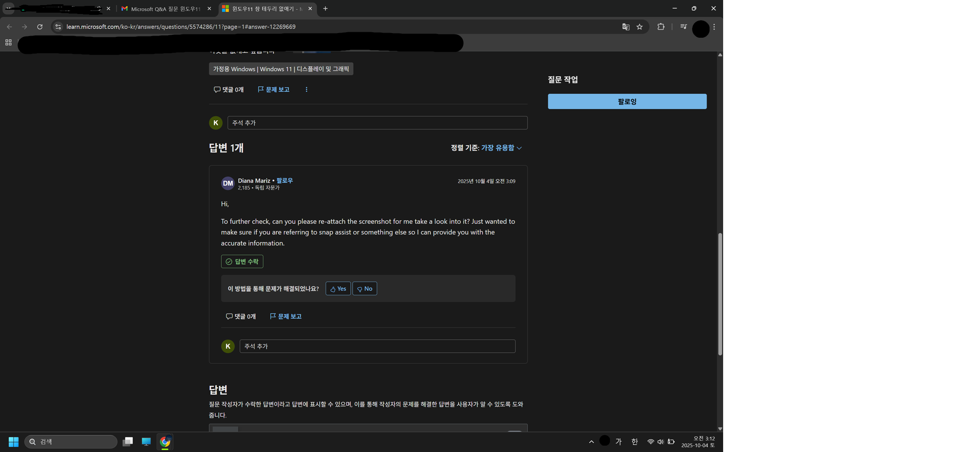
Task: Click the answer's 주석 추가 comment field
Action: tap(377, 346)
